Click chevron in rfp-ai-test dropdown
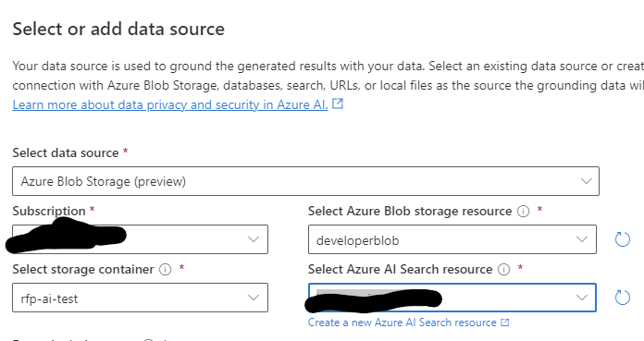Screen dimensions: 644x341 (254, 298)
